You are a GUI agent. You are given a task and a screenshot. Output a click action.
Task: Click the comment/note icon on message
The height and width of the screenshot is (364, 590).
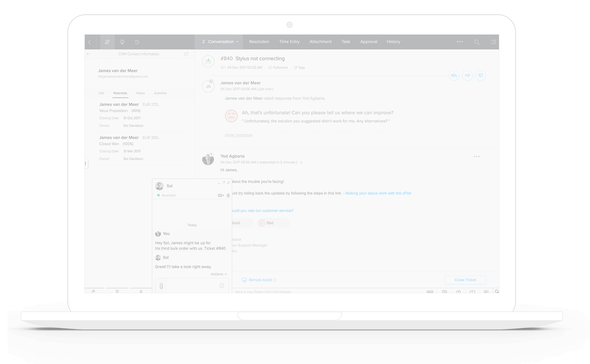tap(480, 76)
